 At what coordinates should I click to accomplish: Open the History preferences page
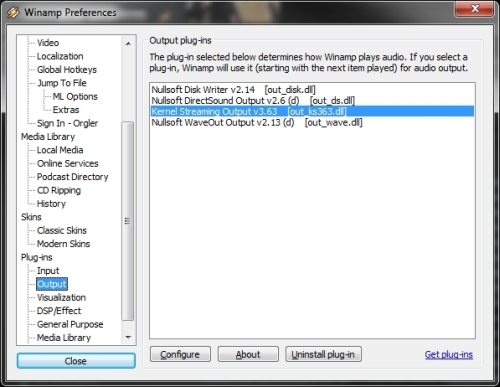pyautogui.click(x=51, y=203)
